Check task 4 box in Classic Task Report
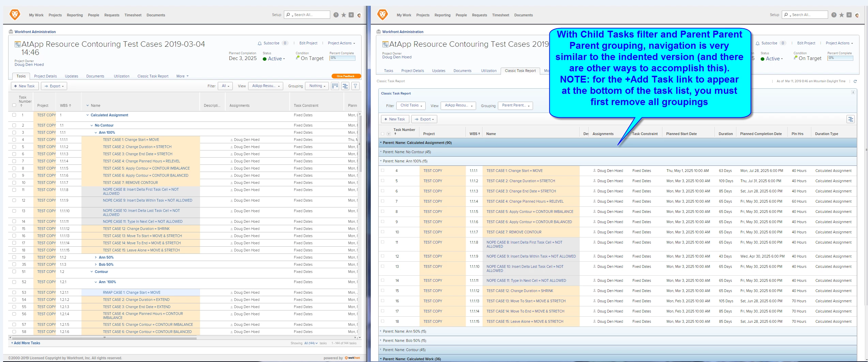 tap(382, 170)
